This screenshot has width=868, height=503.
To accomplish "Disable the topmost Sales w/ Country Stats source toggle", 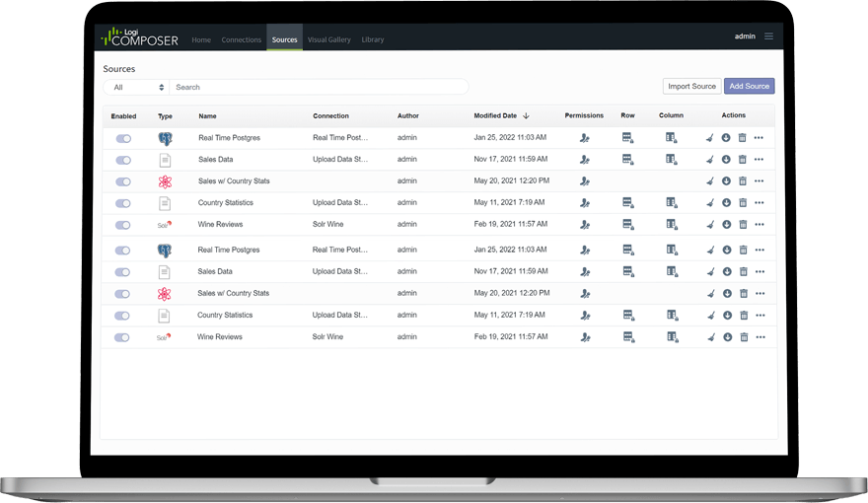I will pyautogui.click(x=123, y=181).
